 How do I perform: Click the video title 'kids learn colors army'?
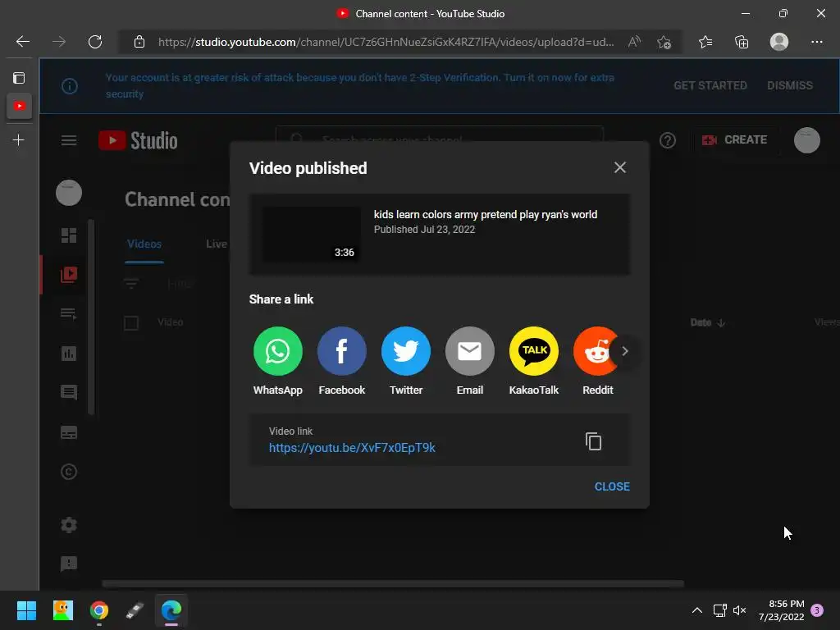486,214
